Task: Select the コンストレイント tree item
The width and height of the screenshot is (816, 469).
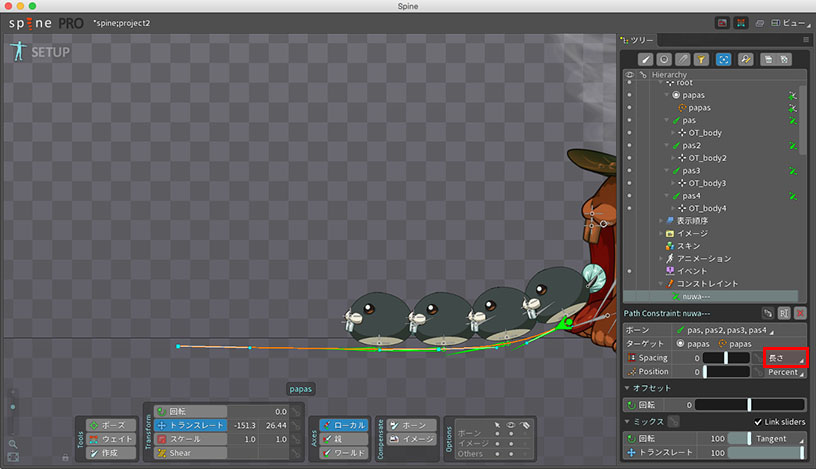Action: 702,284
